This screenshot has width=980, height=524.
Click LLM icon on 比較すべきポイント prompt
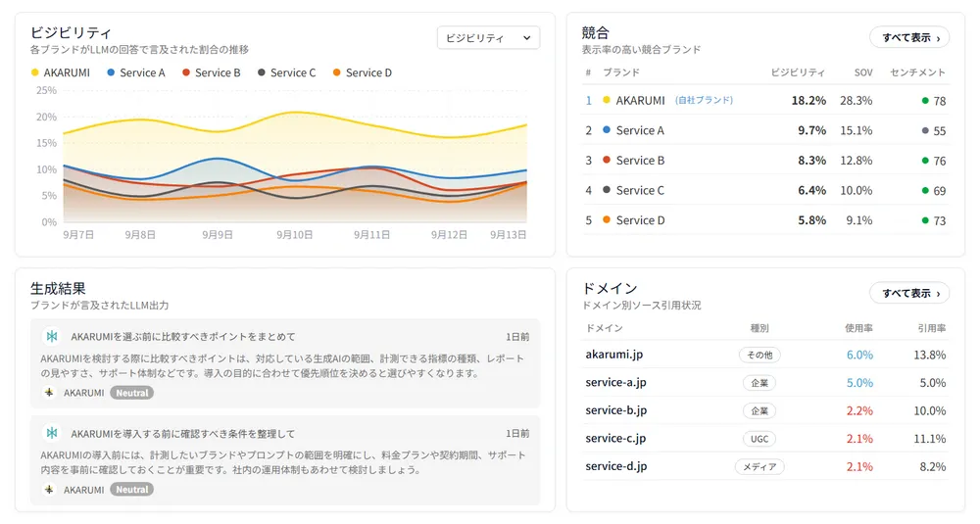[52, 337]
